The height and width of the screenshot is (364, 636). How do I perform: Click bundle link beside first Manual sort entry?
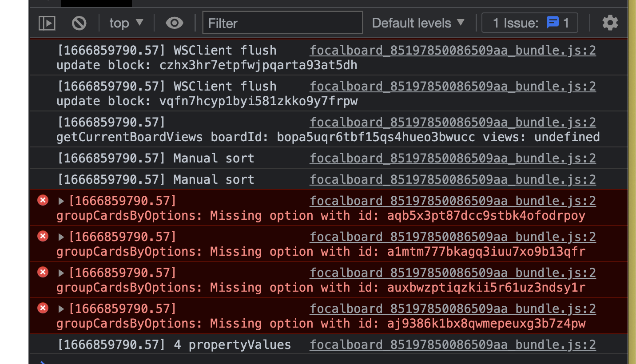[x=453, y=158]
